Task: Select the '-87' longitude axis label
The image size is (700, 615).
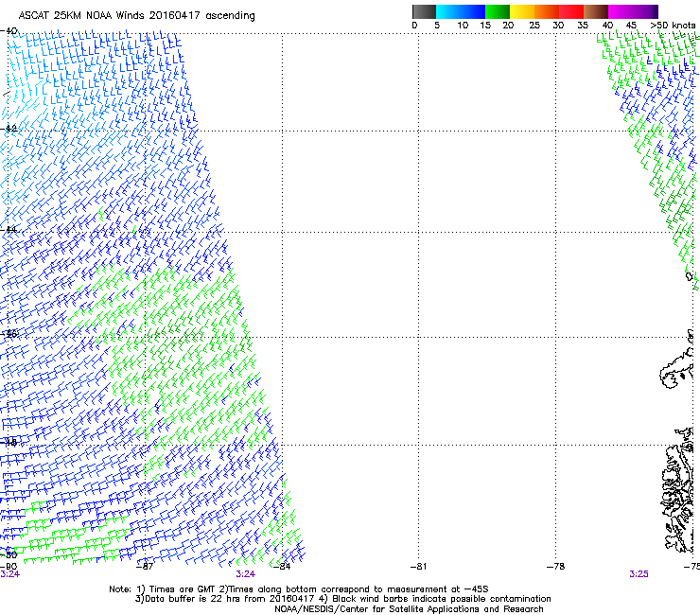Action: [x=144, y=567]
